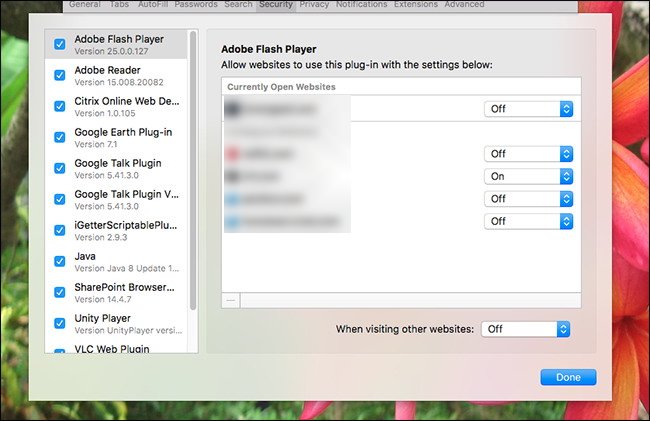
Task: Uncheck the Adobe Flash Player checkbox
Action: point(60,44)
